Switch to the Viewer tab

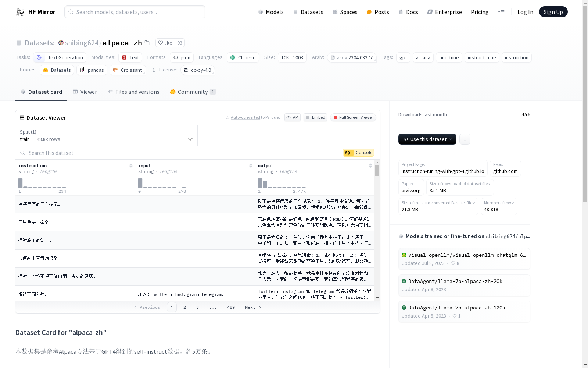[x=85, y=92]
